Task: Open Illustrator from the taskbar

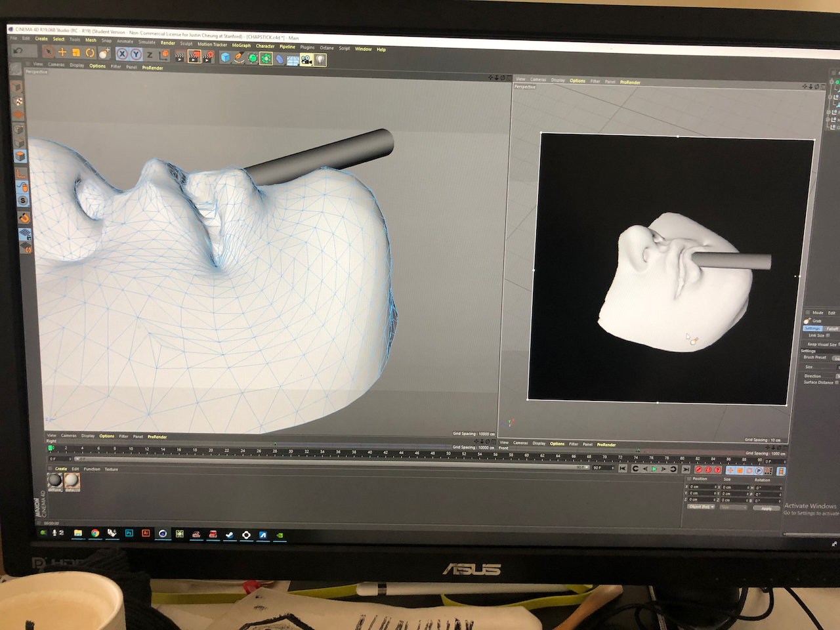Action: (146, 534)
